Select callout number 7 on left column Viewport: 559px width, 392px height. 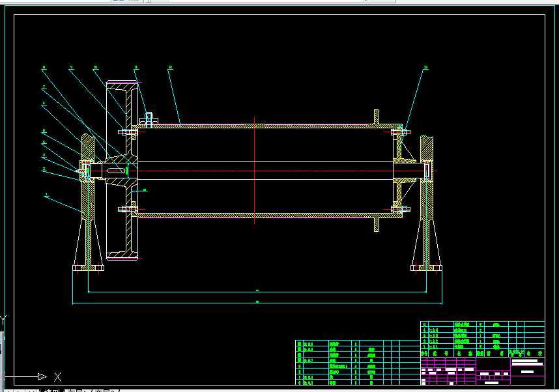44,87
